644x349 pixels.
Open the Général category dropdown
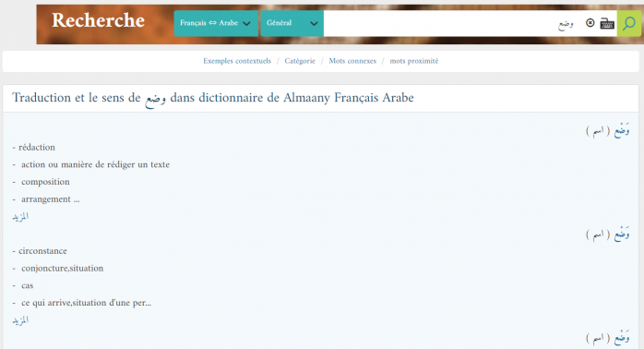[x=292, y=23]
